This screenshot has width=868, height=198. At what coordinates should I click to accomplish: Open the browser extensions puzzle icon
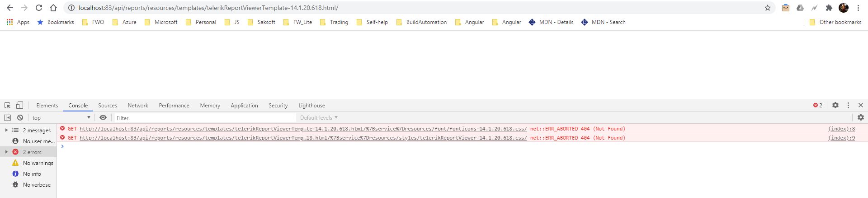829,8
